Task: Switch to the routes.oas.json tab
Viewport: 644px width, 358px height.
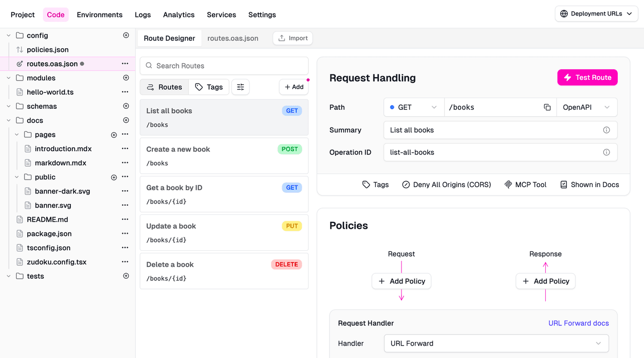Action: point(233,38)
